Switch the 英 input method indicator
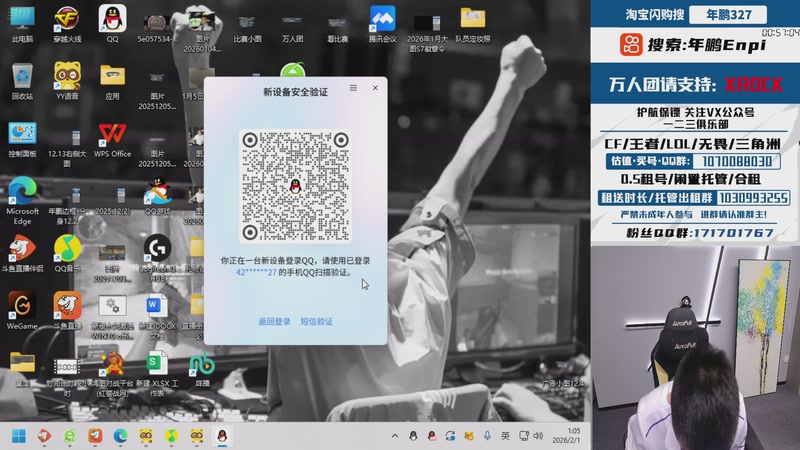Screen dimensions: 800x450 pos(505,436)
